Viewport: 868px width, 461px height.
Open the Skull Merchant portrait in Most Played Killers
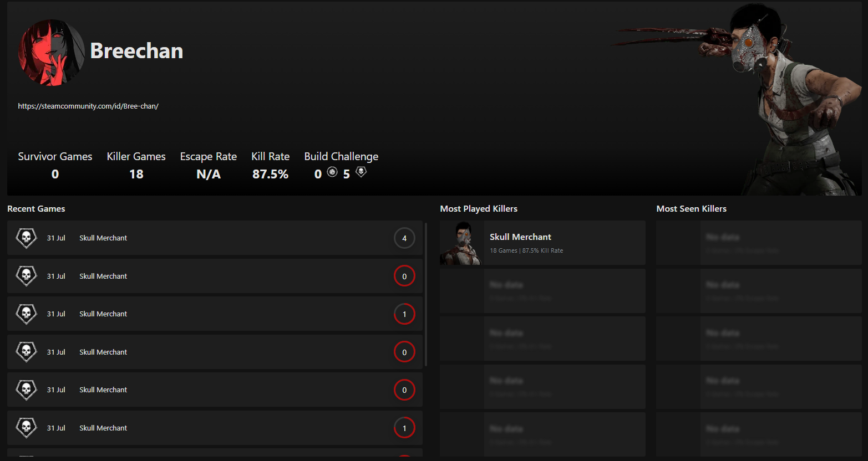[462, 243]
